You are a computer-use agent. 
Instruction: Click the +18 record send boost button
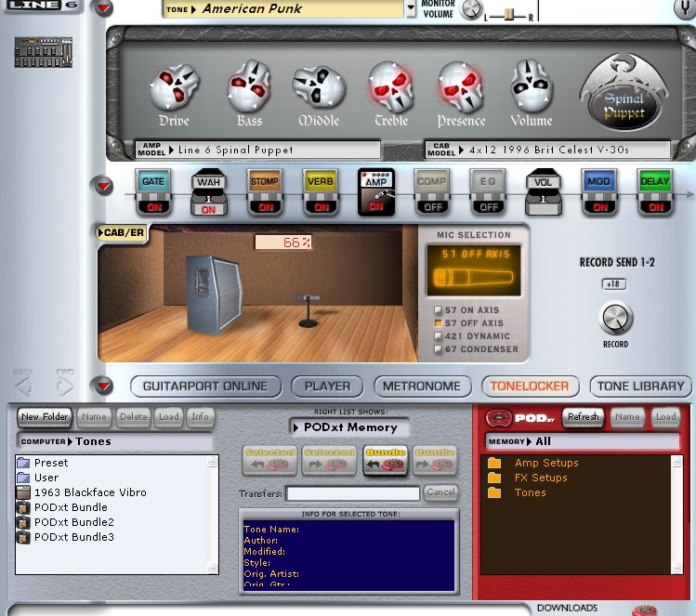pyautogui.click(x=614, y=284)
